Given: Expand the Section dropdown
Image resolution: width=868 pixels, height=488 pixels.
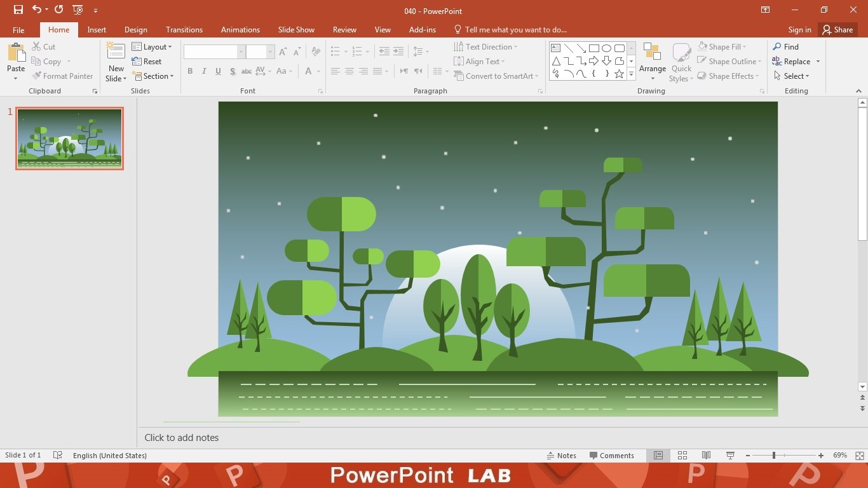Looking at the screenshot, I should 153,76.
